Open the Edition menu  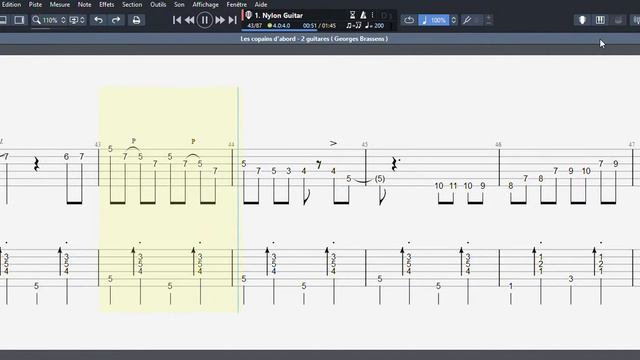[x=11, y=4]
